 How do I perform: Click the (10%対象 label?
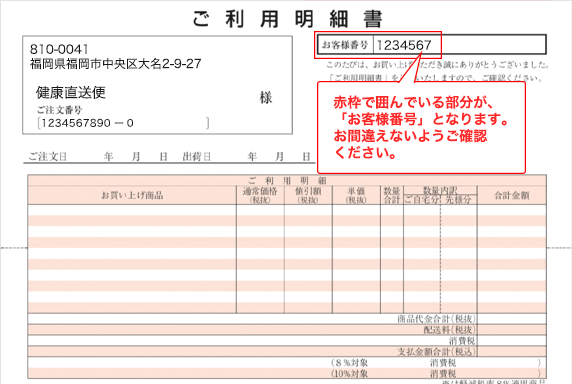pyautogui.click(x=349, y=374)
